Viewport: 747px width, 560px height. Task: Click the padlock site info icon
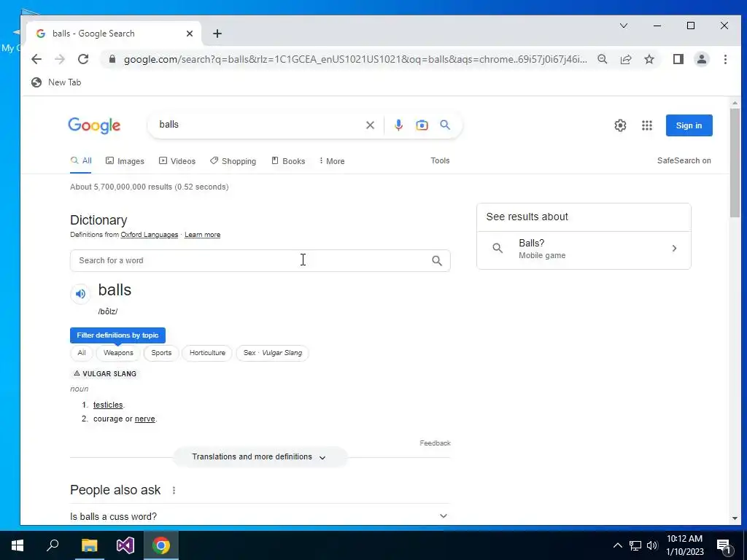(x=112, y=59)
